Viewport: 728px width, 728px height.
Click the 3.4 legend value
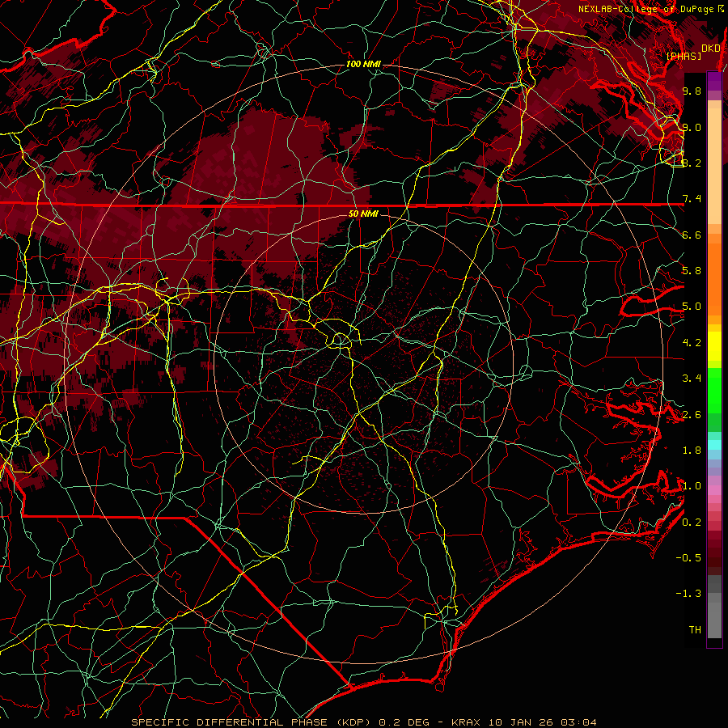pyautogui.click(x=692, y=379)
